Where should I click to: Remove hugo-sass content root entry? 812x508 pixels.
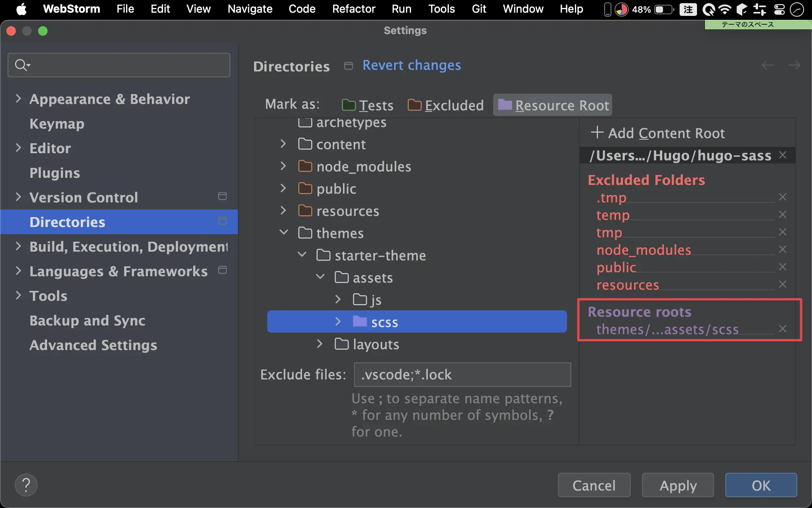pyautogui.click(x=782, y=155)
